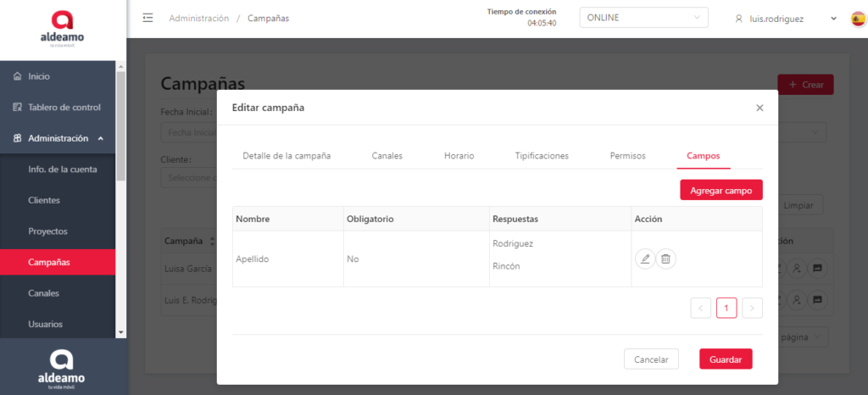The width and height of the screenshot is (868, 395).
Task: Click the Spanish flag language icon
Action: 858,18
